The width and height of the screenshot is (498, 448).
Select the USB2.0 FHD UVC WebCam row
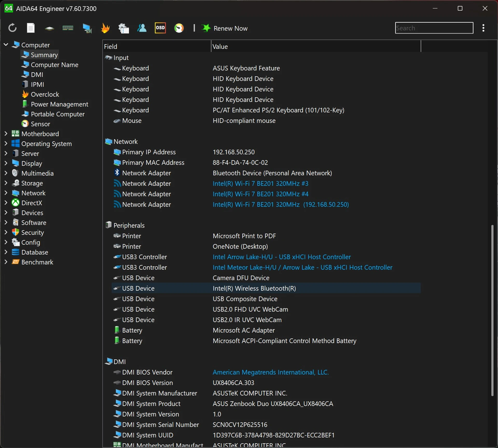(x=266, y=309)
